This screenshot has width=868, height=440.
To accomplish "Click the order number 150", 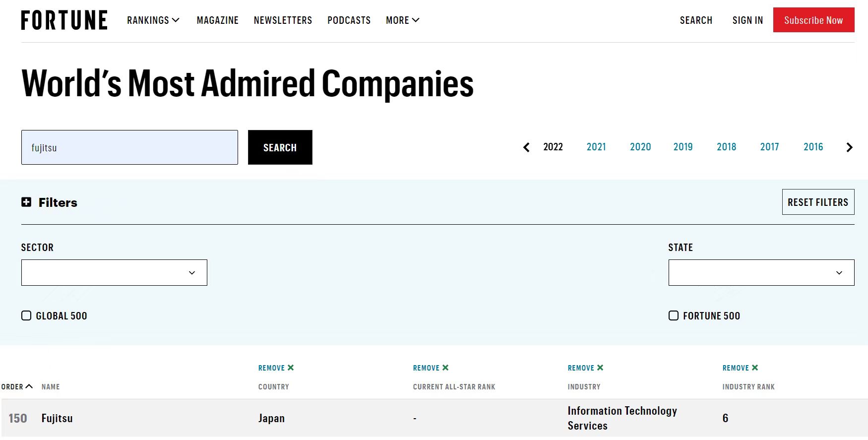I will [18, 418].
